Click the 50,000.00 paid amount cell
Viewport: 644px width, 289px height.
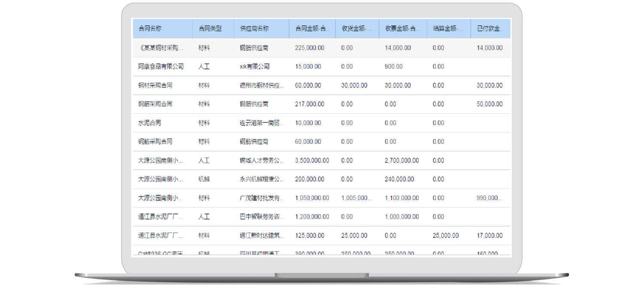pyautogui.click(x=489, y=104)
